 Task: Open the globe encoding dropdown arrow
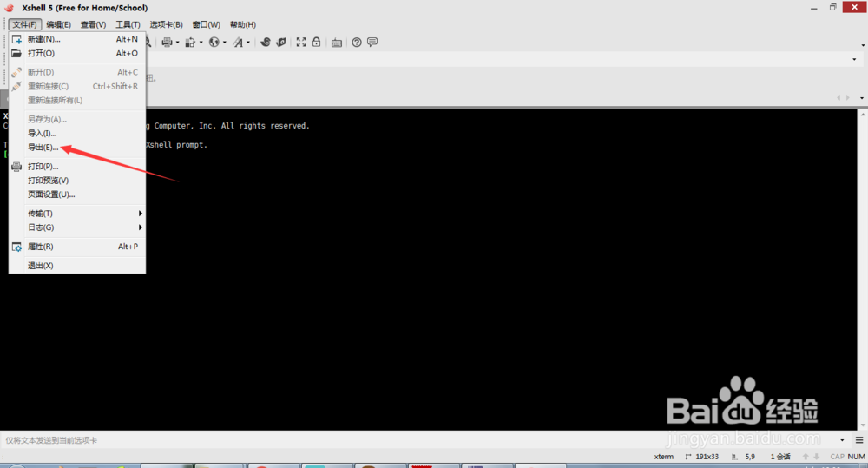click(x=224, y=42)
